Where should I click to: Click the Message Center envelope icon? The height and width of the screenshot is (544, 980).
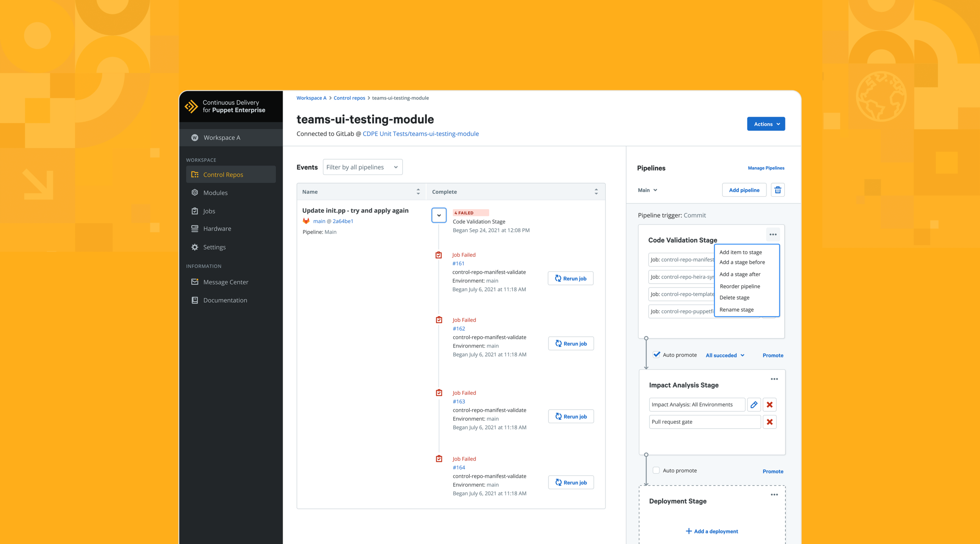point(195,282)
